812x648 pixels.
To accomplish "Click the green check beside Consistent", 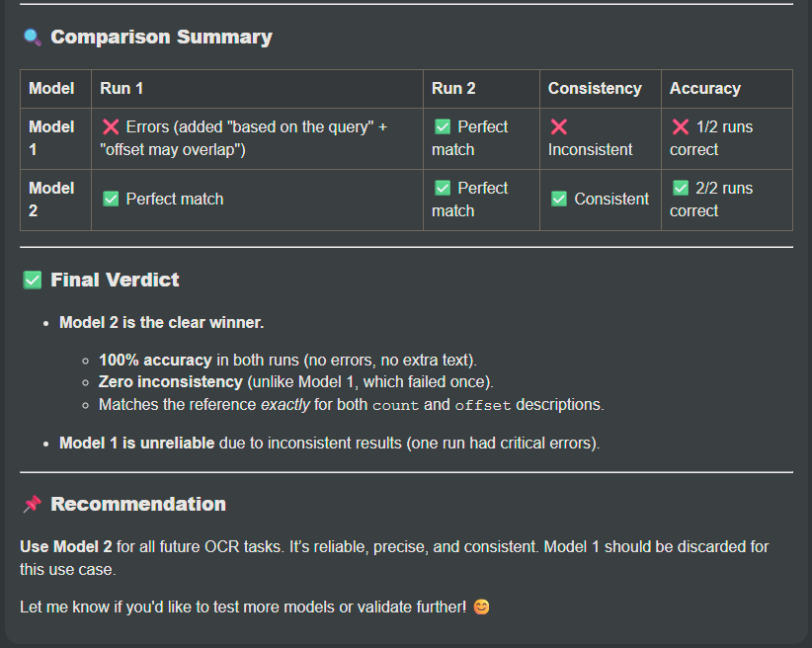I will [x=558, y=199].
